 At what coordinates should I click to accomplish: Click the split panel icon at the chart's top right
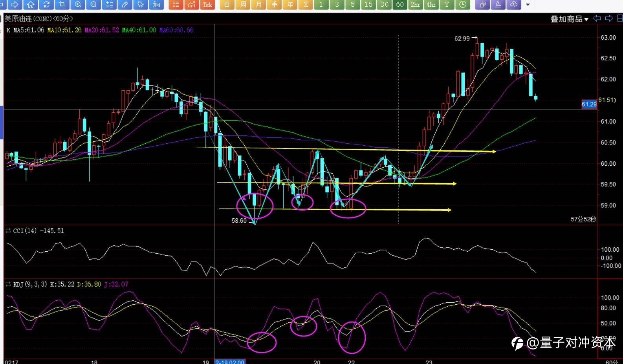point(620,18)
